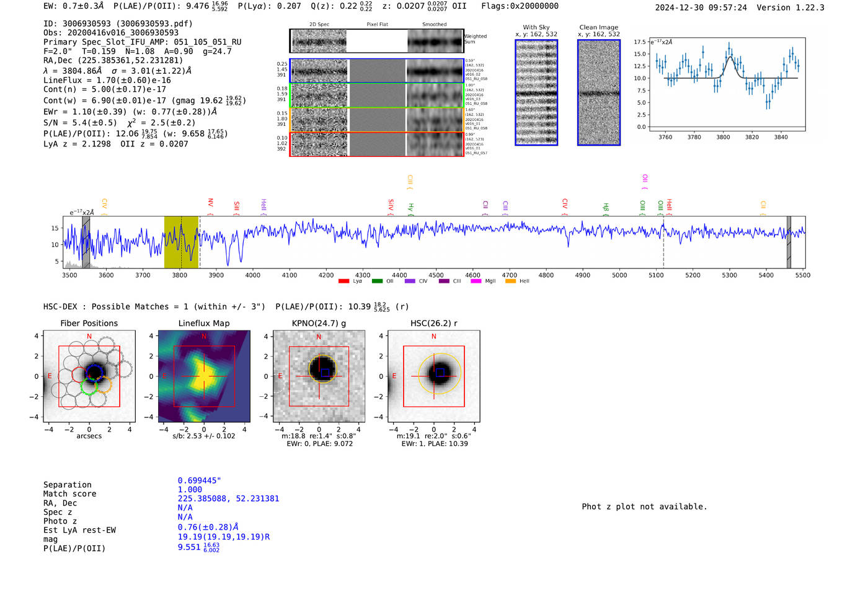Screen dimensions: 868x591
Task: Click the blue Separation value 0.699445"
Action: pyautogui.click(x=199, y=481)
